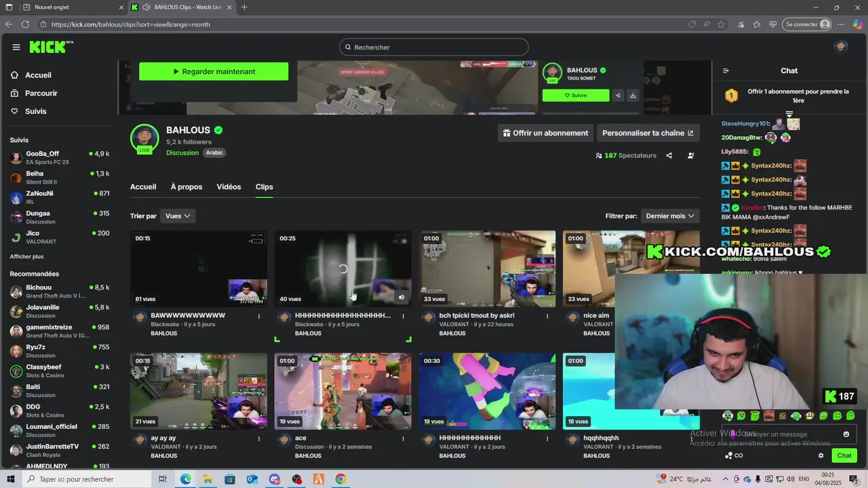Click share icon next to Spectateurs
Screen dimensions: 868x488
pos(669,155)
